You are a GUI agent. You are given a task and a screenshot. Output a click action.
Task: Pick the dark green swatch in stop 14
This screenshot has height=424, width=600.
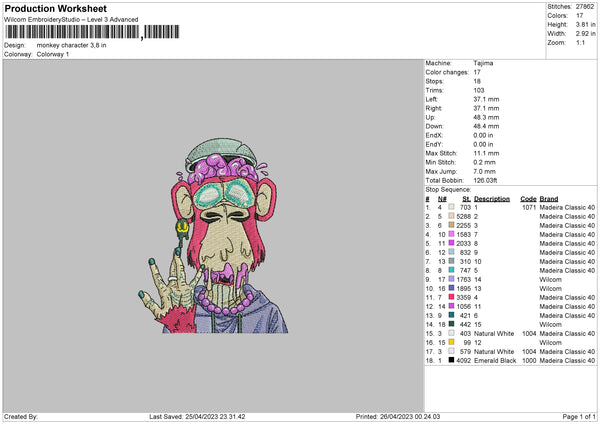(x=452, y=324)
